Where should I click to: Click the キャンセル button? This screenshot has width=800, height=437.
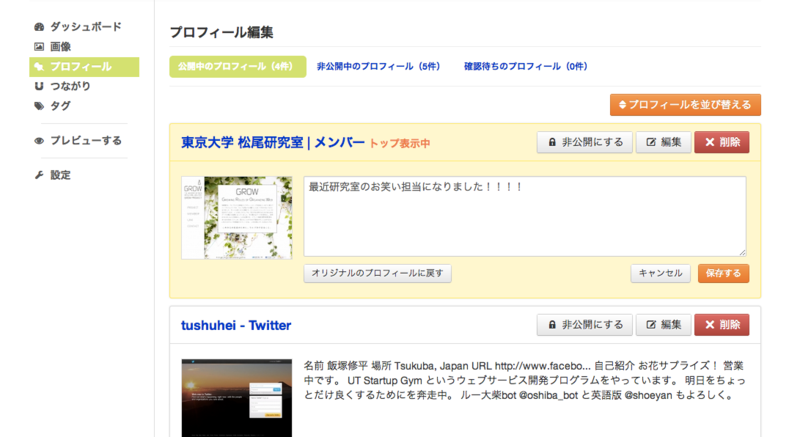(661, 273)
